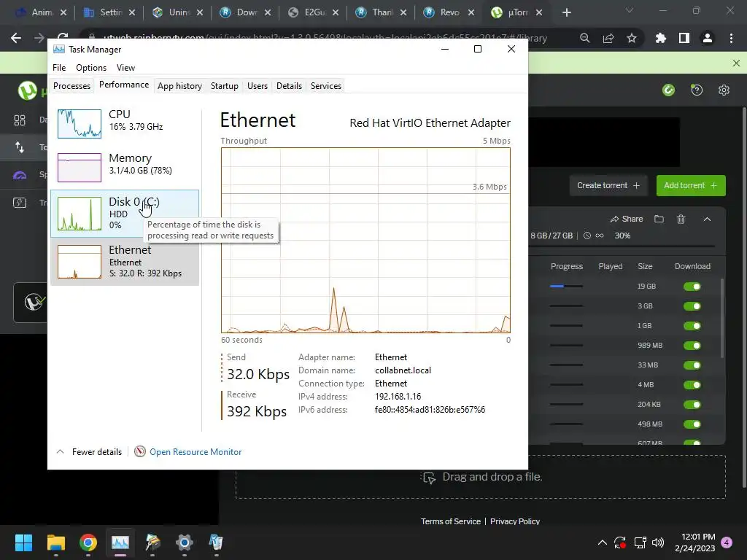Zoom icon in Chrome address bar
Viewport: 747px width, 560px height.
coord(584,38)
